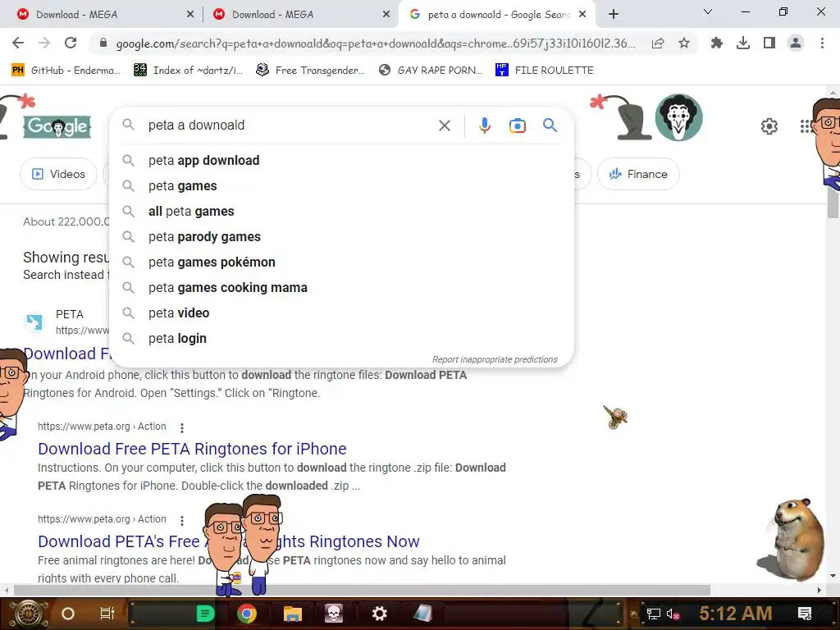Image resolution: width=840 pixels, height=630 pixels.
Task: Toggle the Chrome side panel icon
Action: (769, 43)
